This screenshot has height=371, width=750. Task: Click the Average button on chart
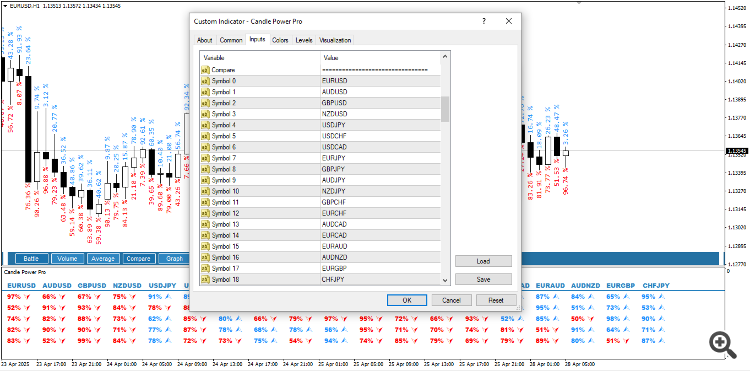click(x=103, y=259)
